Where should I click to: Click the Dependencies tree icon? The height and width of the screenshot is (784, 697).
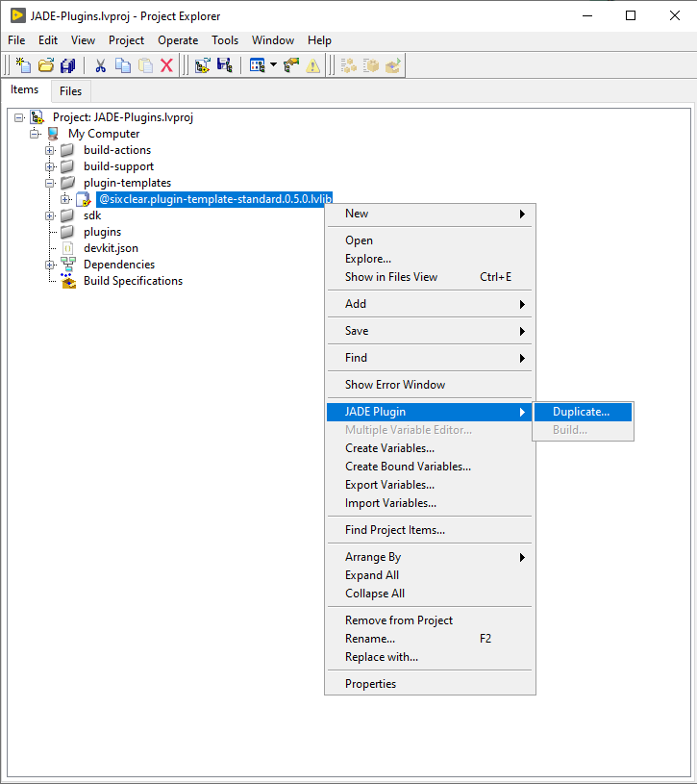tap(68, 265)
